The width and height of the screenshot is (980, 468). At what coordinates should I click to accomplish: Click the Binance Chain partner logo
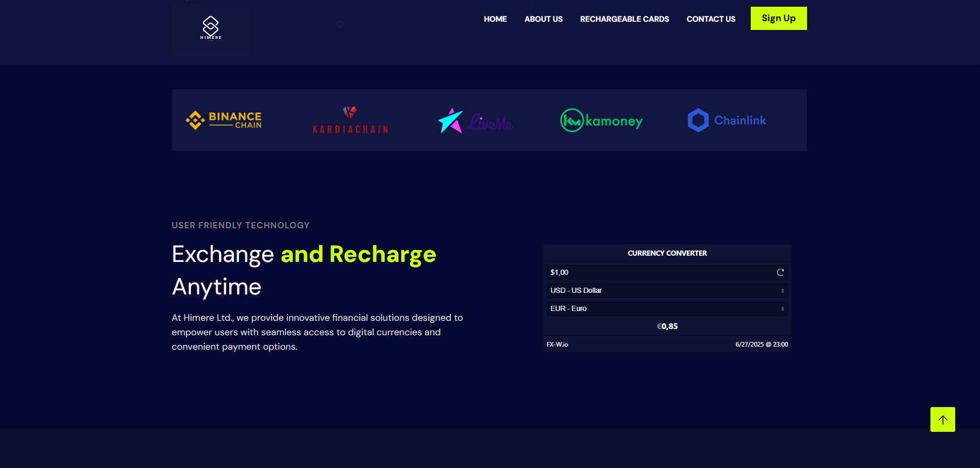[x=224, y=120]
